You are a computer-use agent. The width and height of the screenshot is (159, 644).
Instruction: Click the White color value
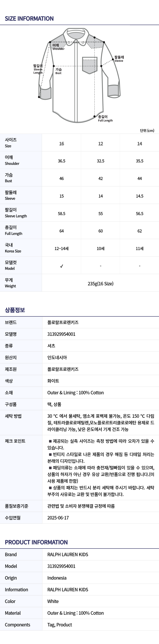click(x=53, y=601)
